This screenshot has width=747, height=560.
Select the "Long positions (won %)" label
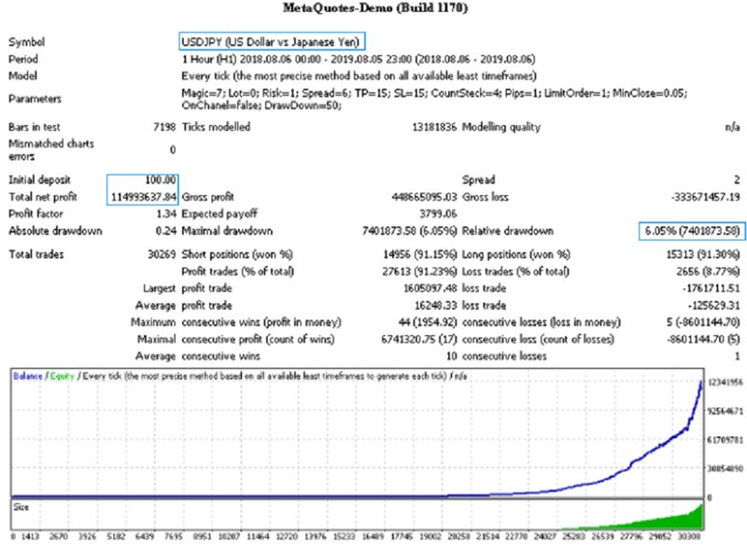coord(516,255)
